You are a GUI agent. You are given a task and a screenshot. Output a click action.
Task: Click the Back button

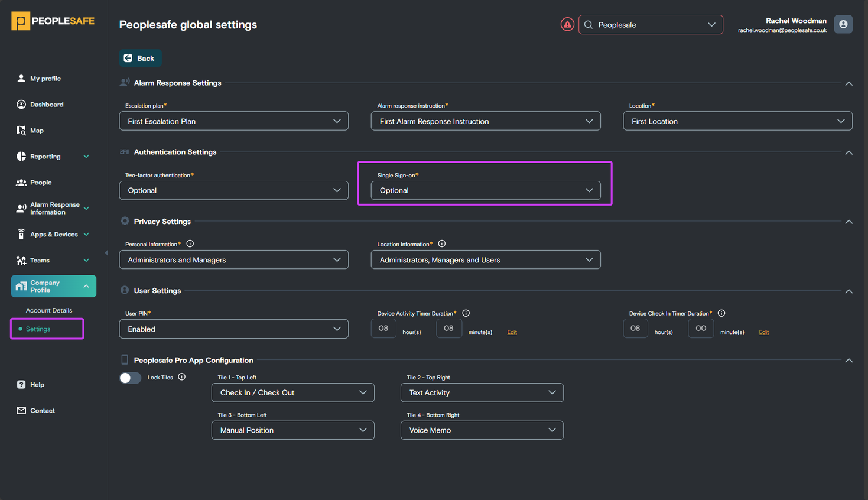(x=140, y=58)
